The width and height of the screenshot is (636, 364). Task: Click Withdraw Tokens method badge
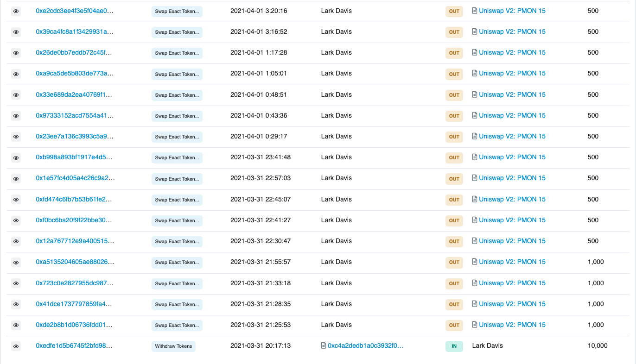(173, 346)
